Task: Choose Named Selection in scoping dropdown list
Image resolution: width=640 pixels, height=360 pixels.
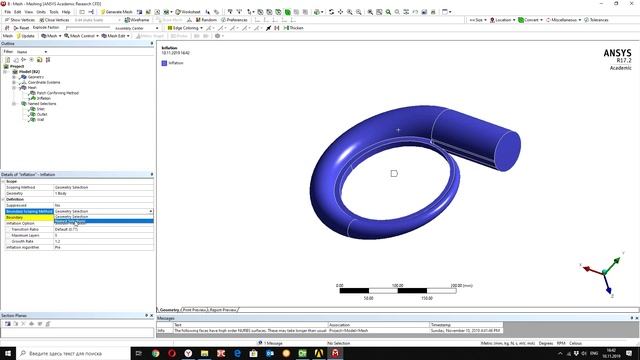Action: tap(104, 221)
